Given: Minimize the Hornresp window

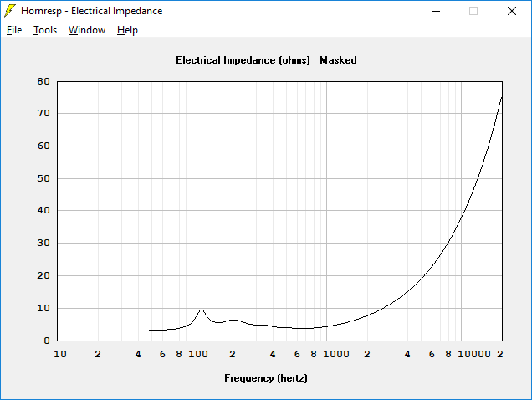Looking at the screenshot, I should tap(436, 11).
